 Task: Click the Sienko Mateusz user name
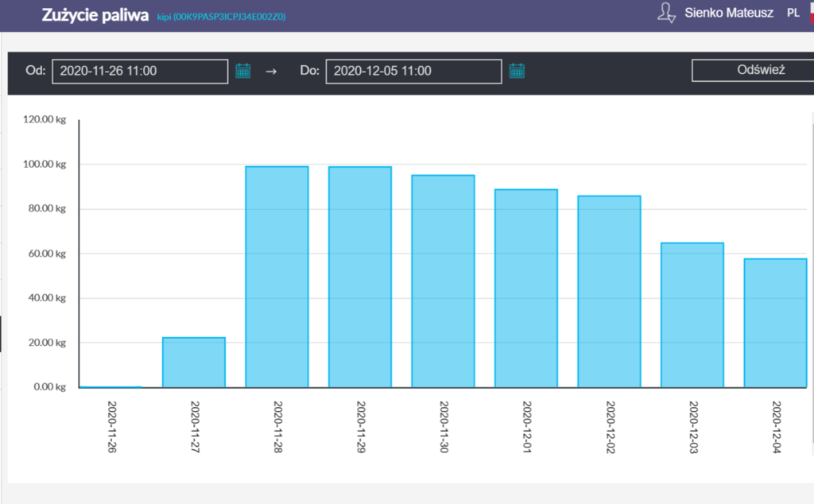[728, 13]
